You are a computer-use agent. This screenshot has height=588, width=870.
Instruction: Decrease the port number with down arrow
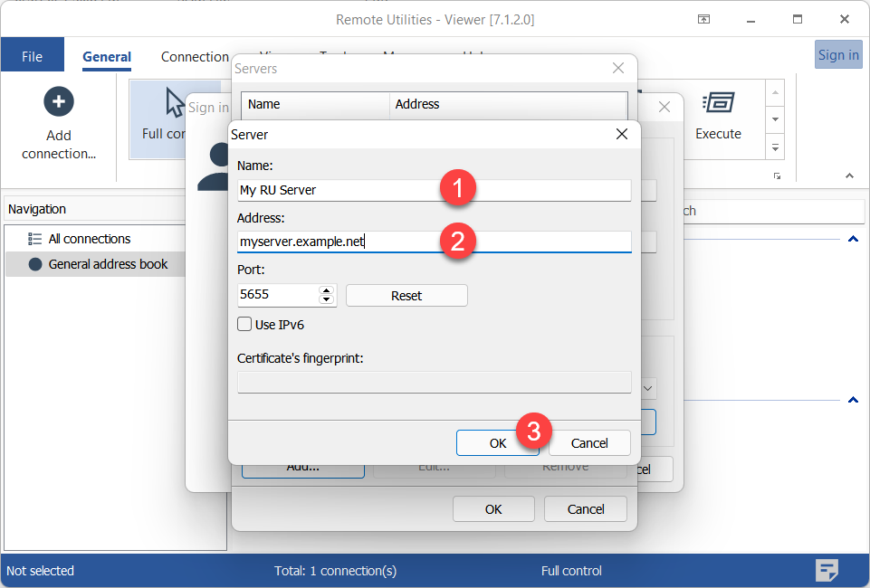[x=327, y=299]
